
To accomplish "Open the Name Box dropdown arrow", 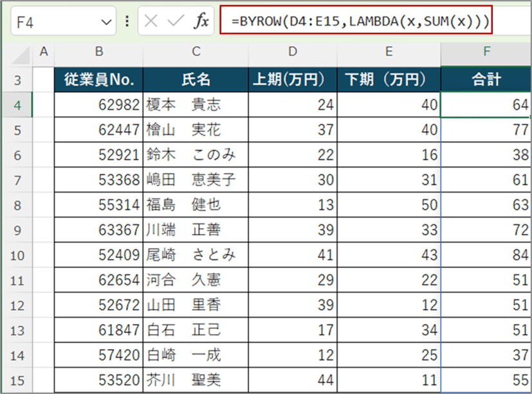I will (105, 20).
